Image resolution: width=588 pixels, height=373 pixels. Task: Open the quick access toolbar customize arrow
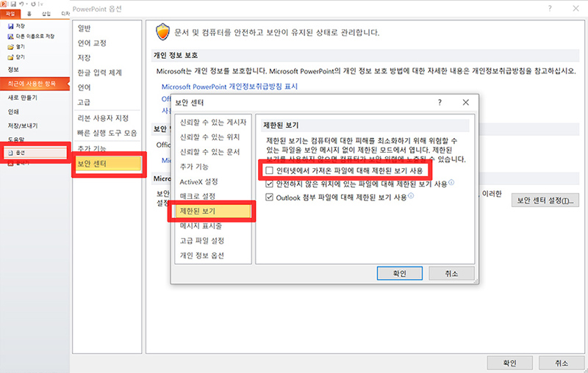tap(42, 4)
